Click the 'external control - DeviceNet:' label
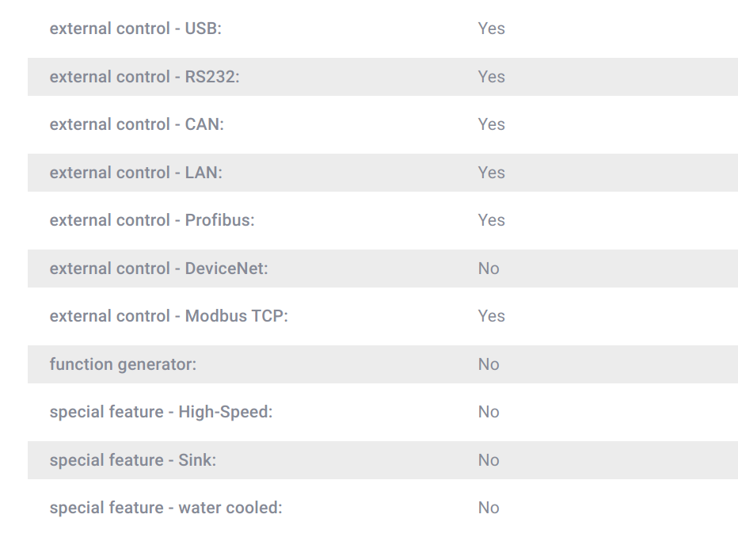 click(x=158, y=269)
